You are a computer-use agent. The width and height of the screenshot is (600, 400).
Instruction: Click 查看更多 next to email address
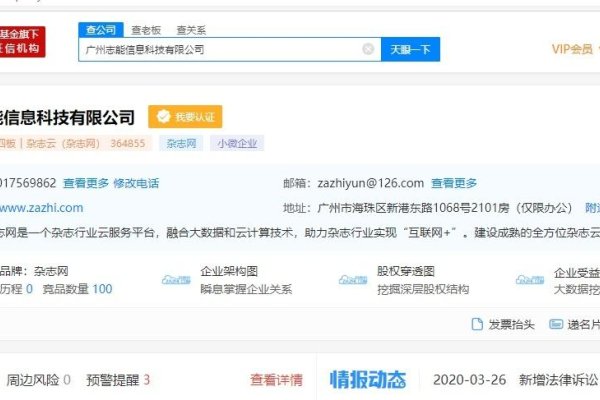454,183
